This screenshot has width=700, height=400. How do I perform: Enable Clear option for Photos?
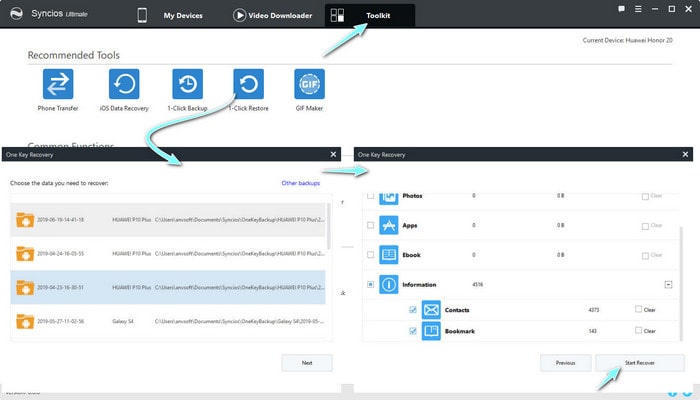(646, 197)
